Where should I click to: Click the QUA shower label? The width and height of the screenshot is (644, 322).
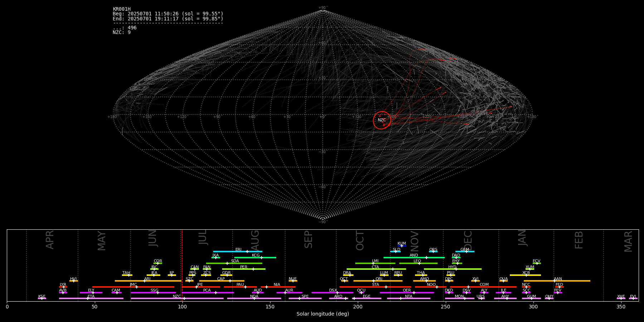(x=504, y=279)
